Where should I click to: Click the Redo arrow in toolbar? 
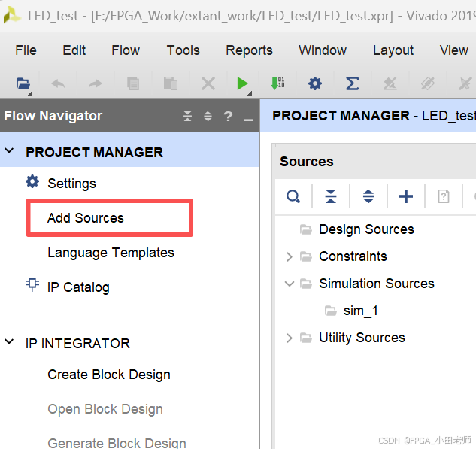pyautogui.click(x=96, y=83)
